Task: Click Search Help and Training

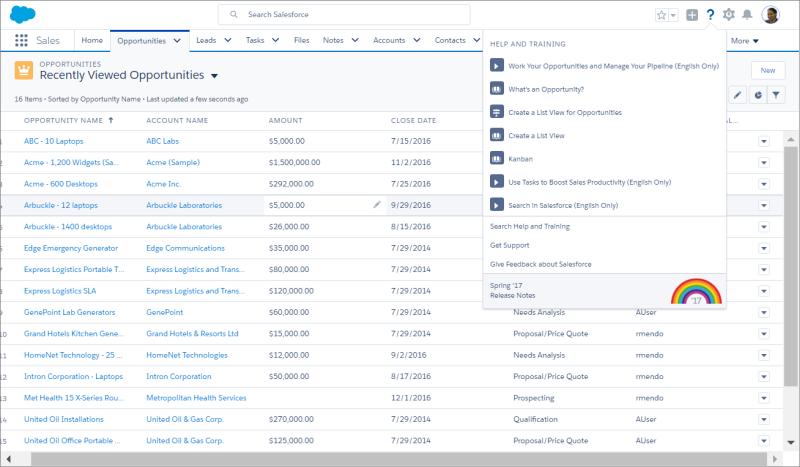Action: [530, 226]
